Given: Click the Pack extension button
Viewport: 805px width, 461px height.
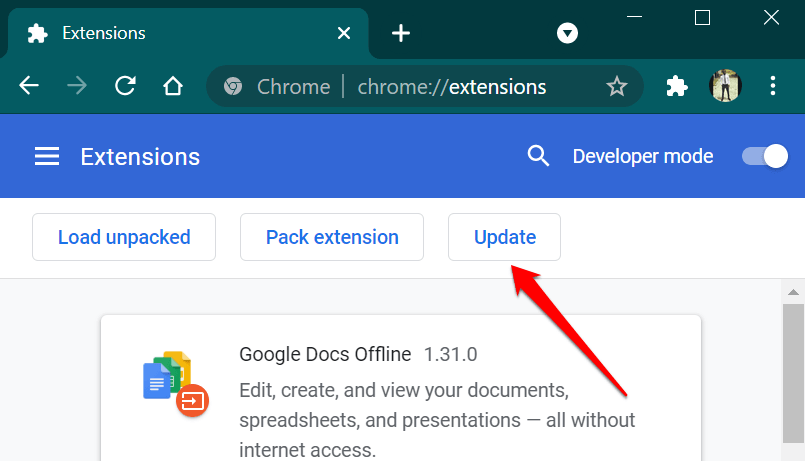Looking at the screenshot, I should click(x=332, y=237).
